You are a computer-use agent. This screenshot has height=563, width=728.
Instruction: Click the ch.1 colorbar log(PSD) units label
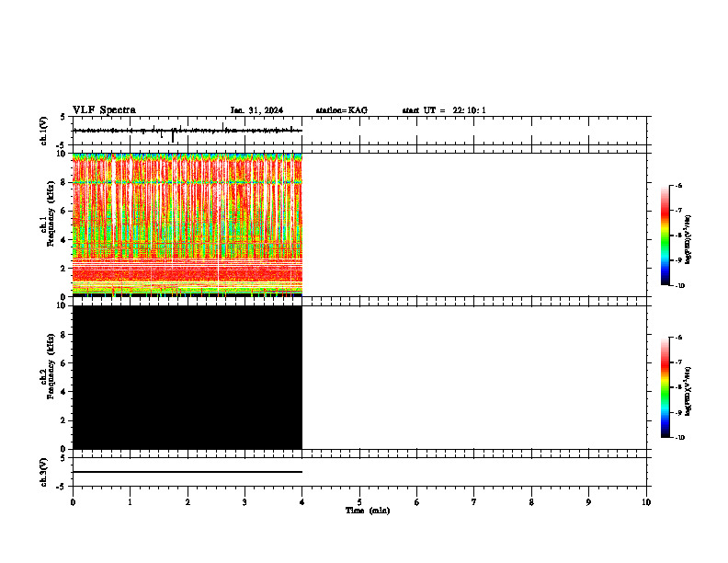tap(688, 240)
